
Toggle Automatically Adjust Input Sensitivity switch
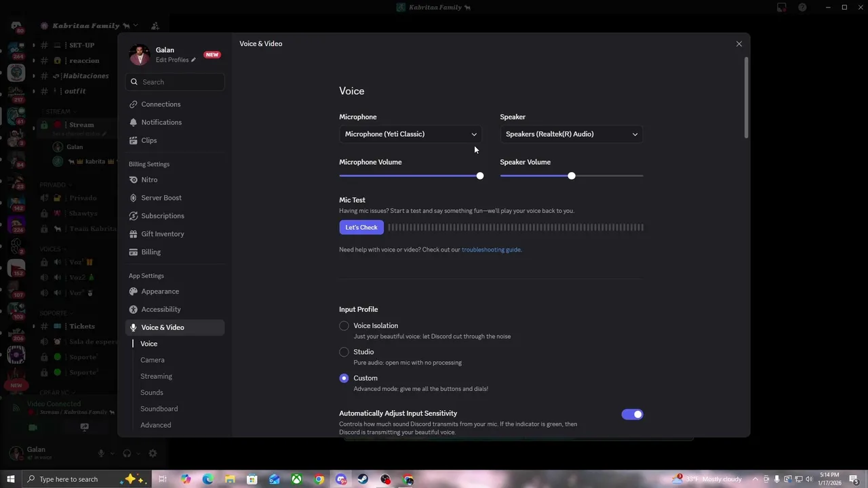click(x=632, y=414)
